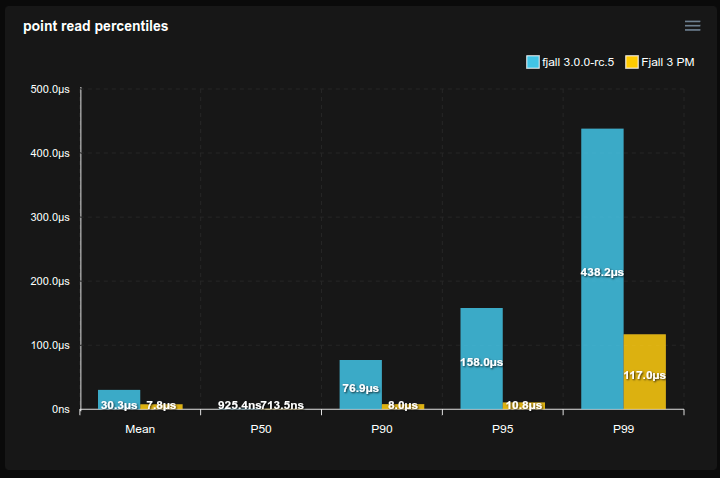Toggle the Fjall 3 PM series label
The width and height of the screenshot is (720, 478).
point(668,62)
